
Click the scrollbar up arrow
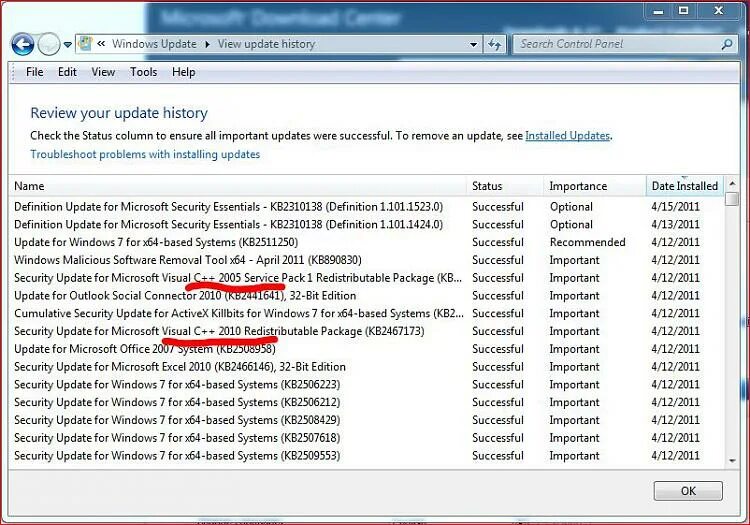click(x=732, y=184)
